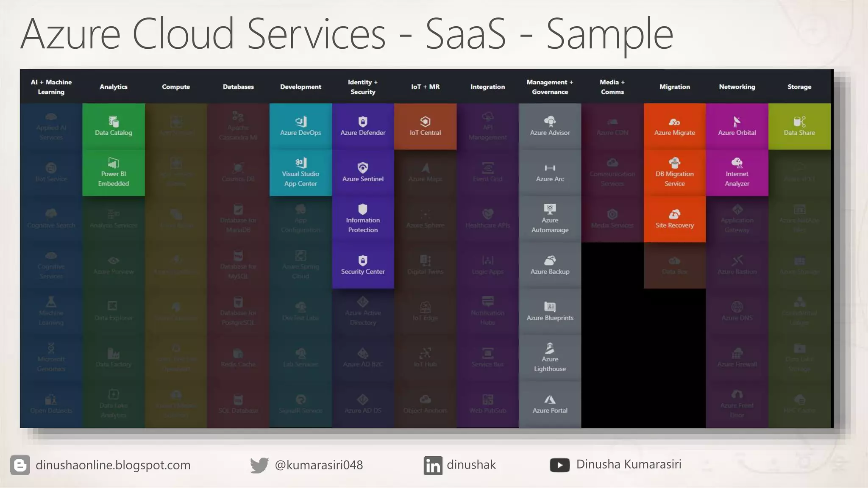Open Dinusha Kumarasiri YouTube channel text
This screenshot has height=488, width=868.
point(629,464)
